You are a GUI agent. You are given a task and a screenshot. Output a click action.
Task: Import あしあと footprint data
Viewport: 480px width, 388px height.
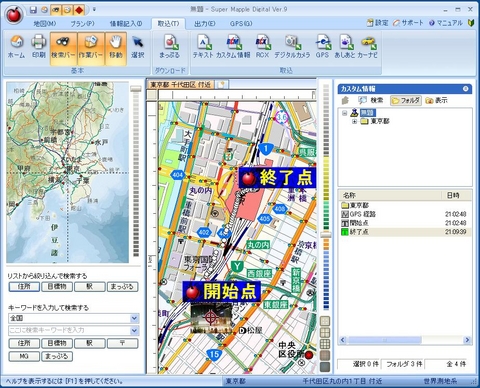click(345, 47)
